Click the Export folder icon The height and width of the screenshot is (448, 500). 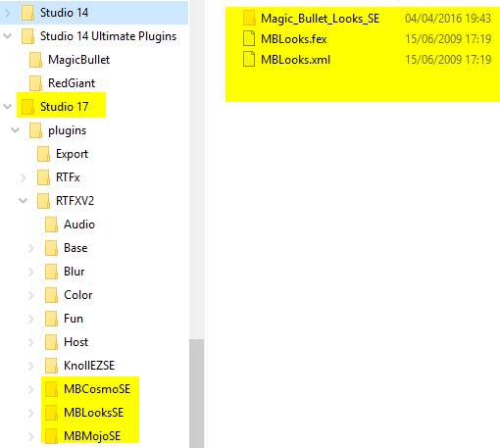point(43,154)
